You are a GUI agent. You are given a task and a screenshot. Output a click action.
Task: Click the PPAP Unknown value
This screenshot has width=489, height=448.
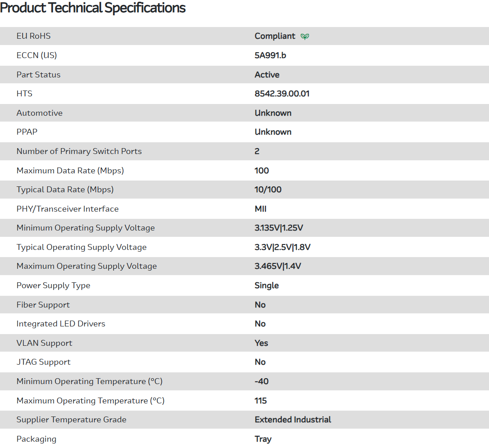point(273,132)
